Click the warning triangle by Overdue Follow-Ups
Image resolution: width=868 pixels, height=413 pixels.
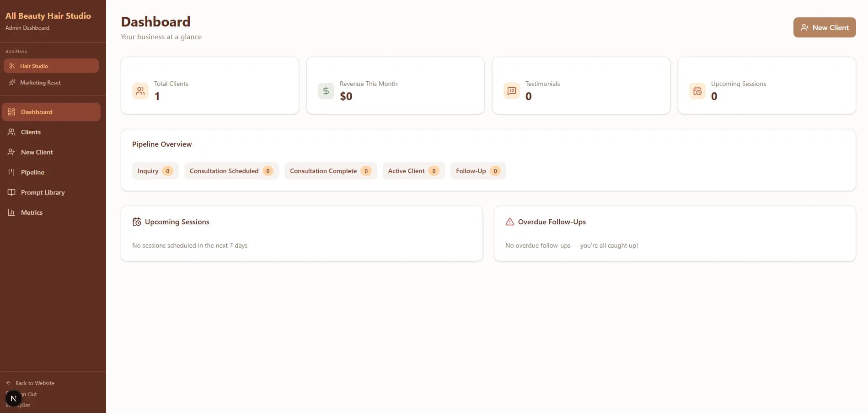click(x=509, y=222)
